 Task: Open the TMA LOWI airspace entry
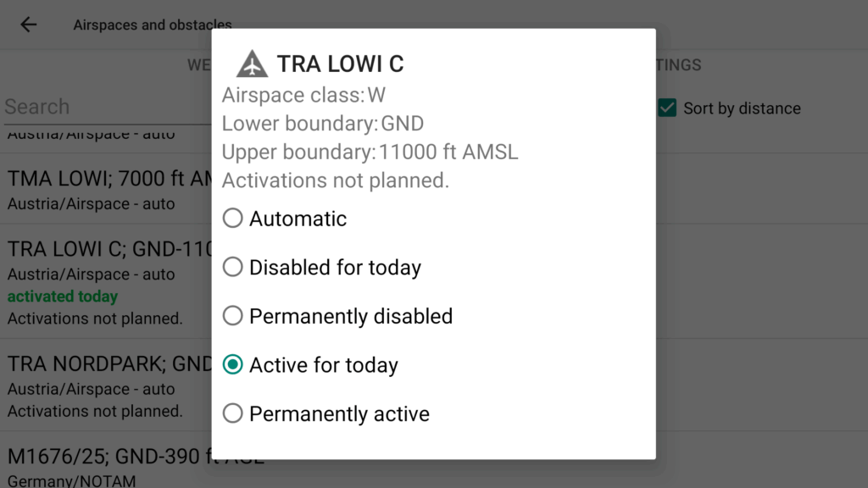pyautogui.click(x=106, y=189)
